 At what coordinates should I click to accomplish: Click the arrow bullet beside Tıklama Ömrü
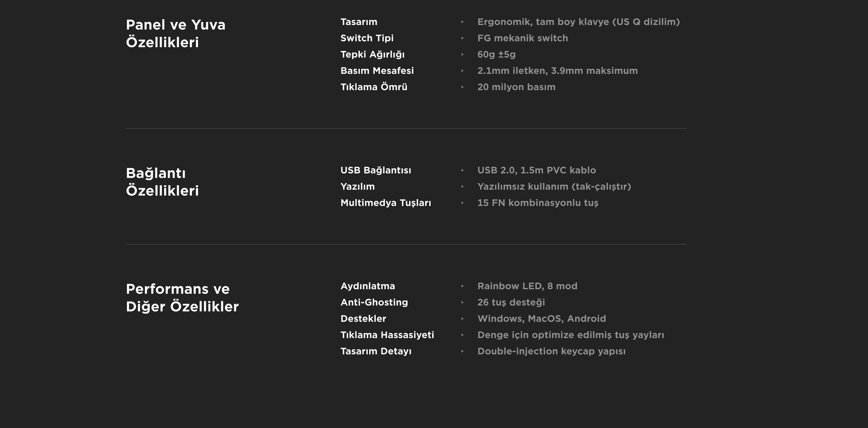click(462, 87)
